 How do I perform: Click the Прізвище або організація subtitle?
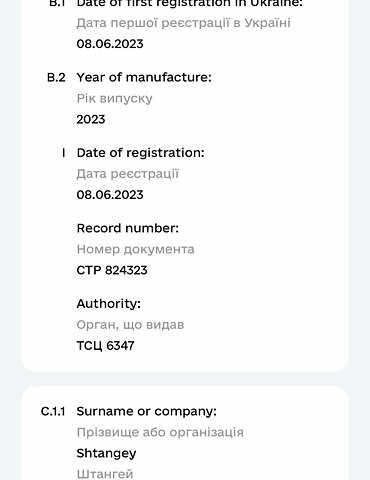click(x=160, y=432)
